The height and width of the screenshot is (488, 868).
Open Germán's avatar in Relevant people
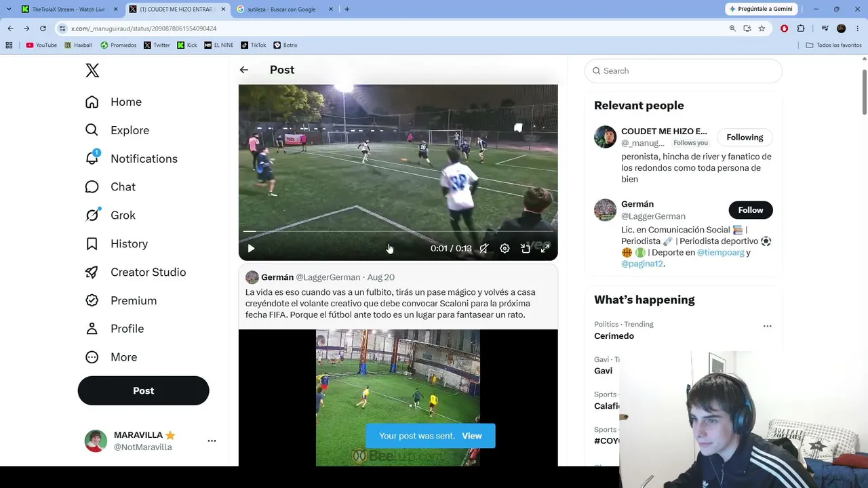click(605, 210)
